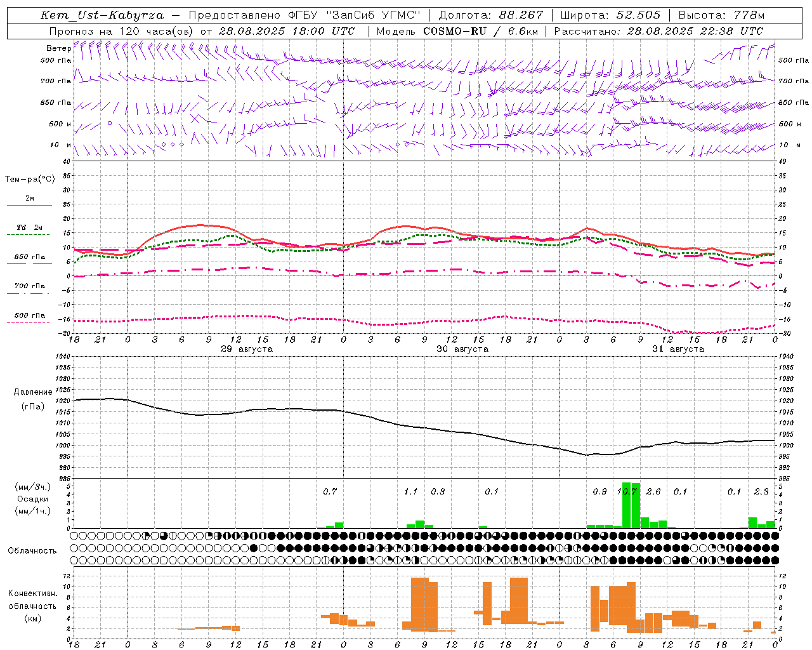Viewport: 812px width, 650px height.
Task: Click the Конвективн. label
Action: tap(32, 594)
